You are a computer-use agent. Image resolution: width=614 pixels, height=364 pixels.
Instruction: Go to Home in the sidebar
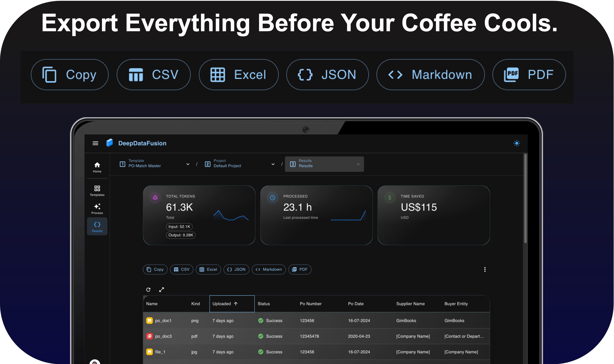(x=97, y=167)
